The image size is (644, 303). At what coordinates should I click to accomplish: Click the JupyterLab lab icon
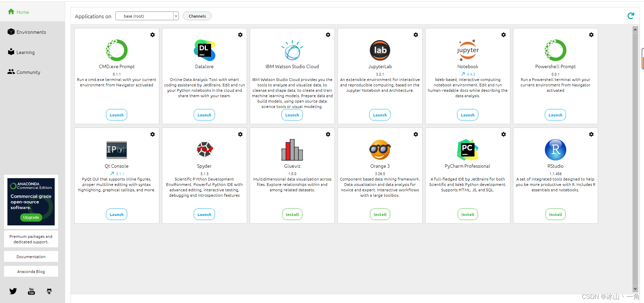point(380,50)
